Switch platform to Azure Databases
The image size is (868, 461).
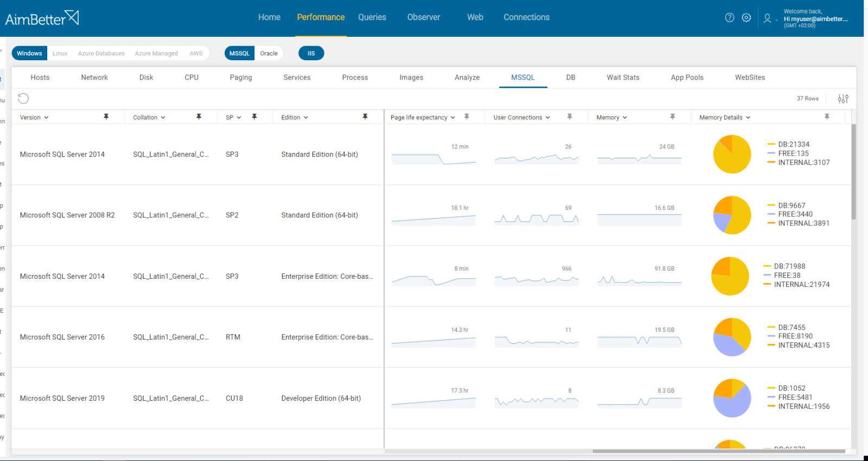point(101,53)
